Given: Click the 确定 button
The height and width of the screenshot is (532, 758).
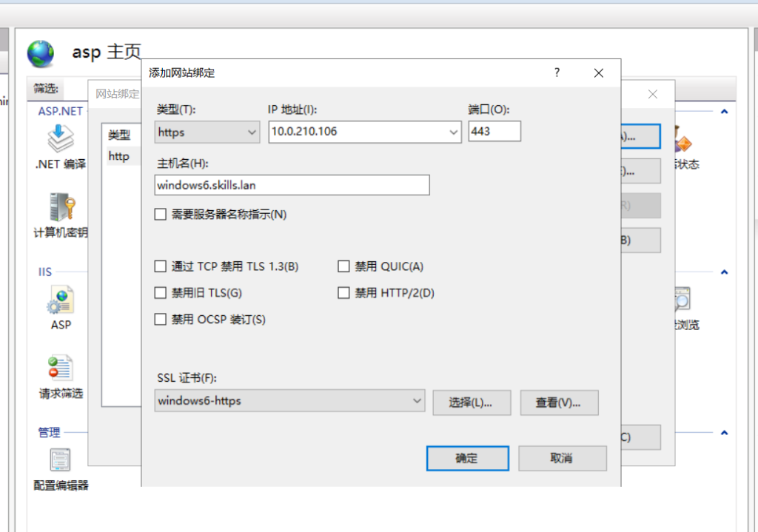Looking at the screenshot, I should (467, 458).
